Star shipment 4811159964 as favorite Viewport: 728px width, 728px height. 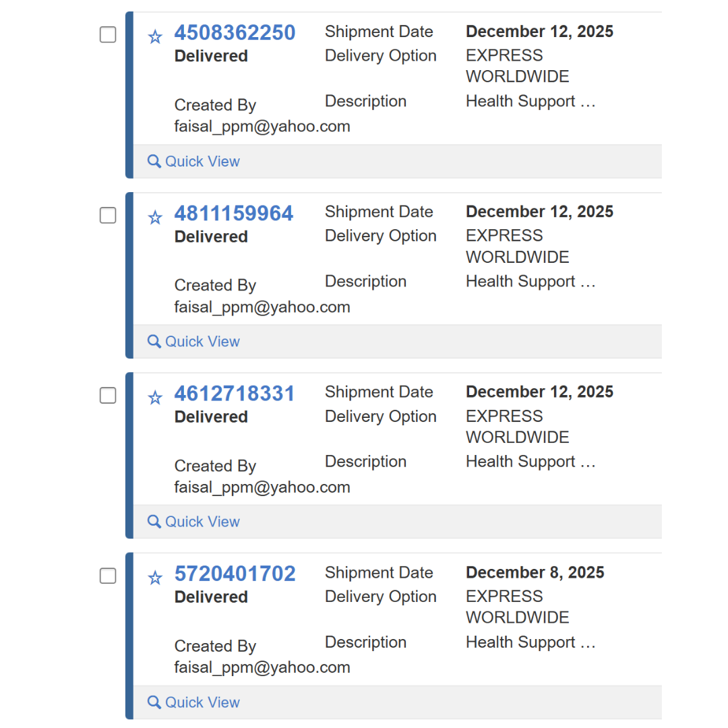pos(155,217)
